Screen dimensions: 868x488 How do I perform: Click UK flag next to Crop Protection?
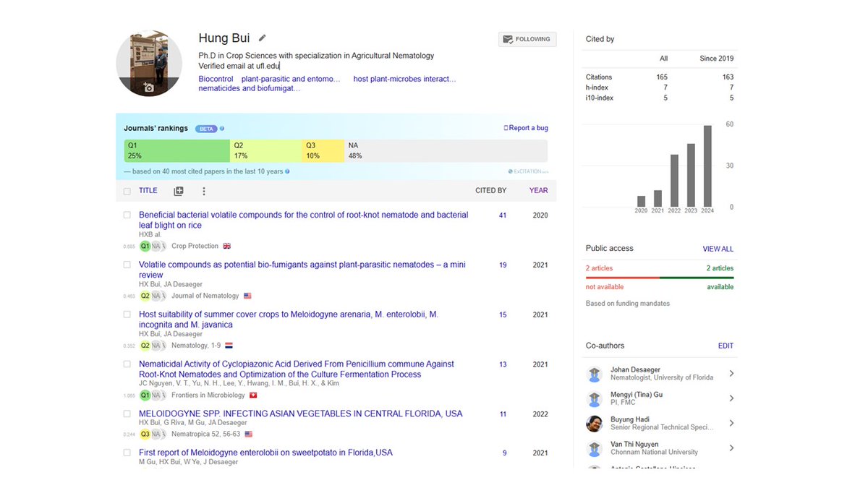226,246
